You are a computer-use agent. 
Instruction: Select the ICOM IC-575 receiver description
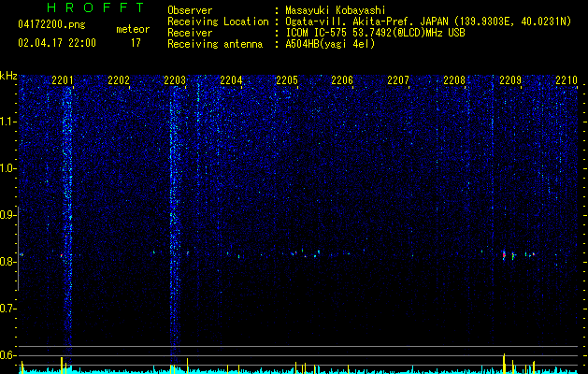pos(376,33)
